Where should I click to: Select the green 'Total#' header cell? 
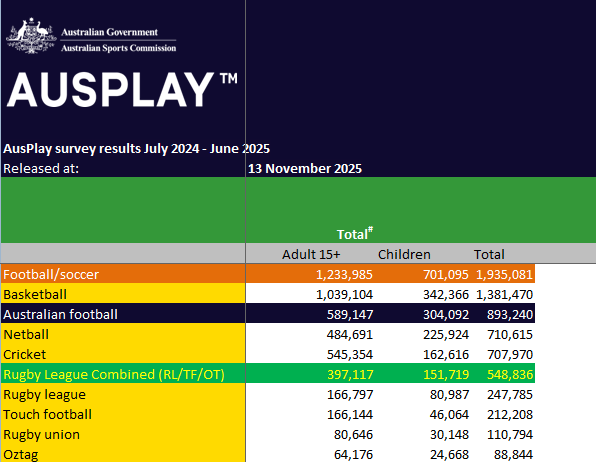click(355, 233)
